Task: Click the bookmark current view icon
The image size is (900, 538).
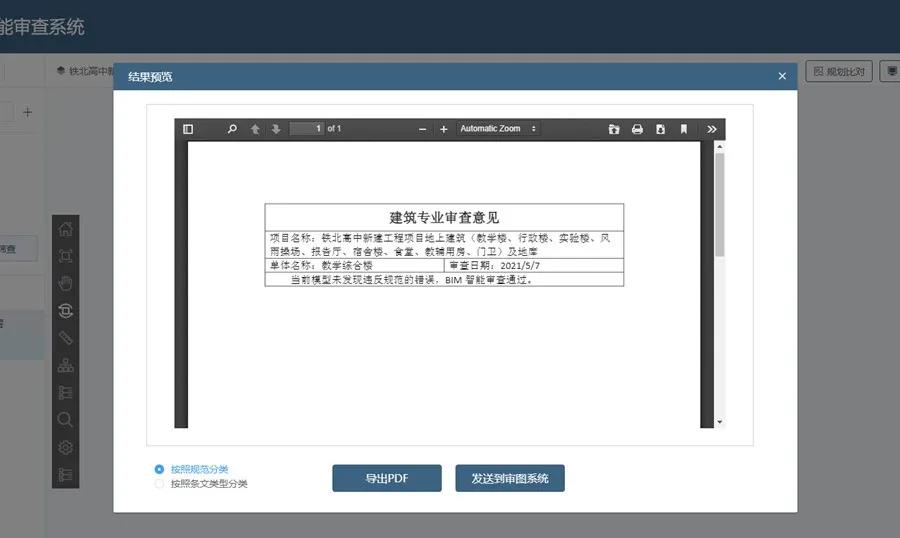Action: 684,129
